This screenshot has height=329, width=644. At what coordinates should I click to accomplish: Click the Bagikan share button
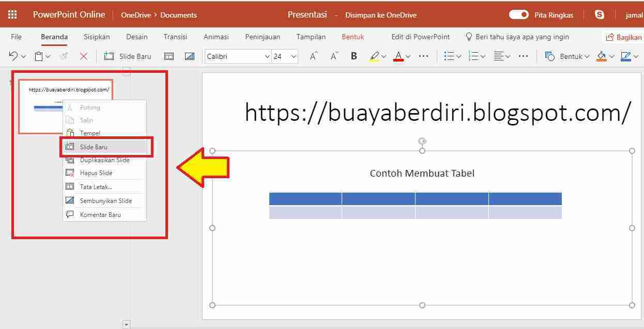tap(623, 37)
